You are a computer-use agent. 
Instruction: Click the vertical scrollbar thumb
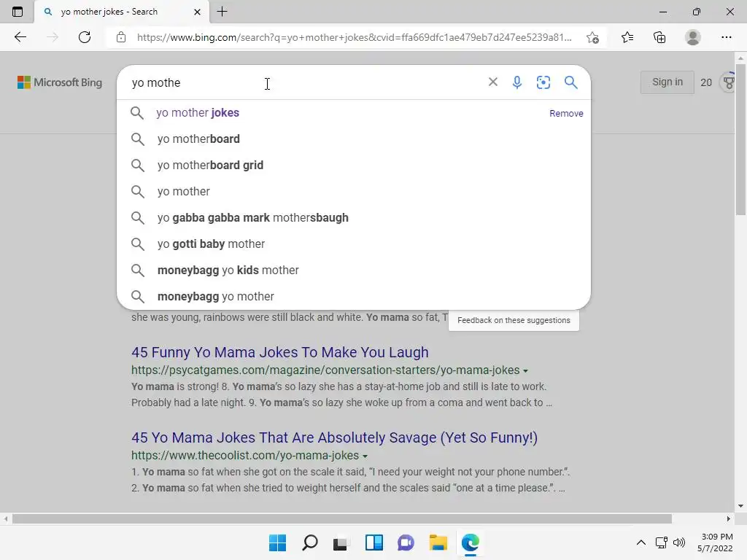[x=740, y=138]
